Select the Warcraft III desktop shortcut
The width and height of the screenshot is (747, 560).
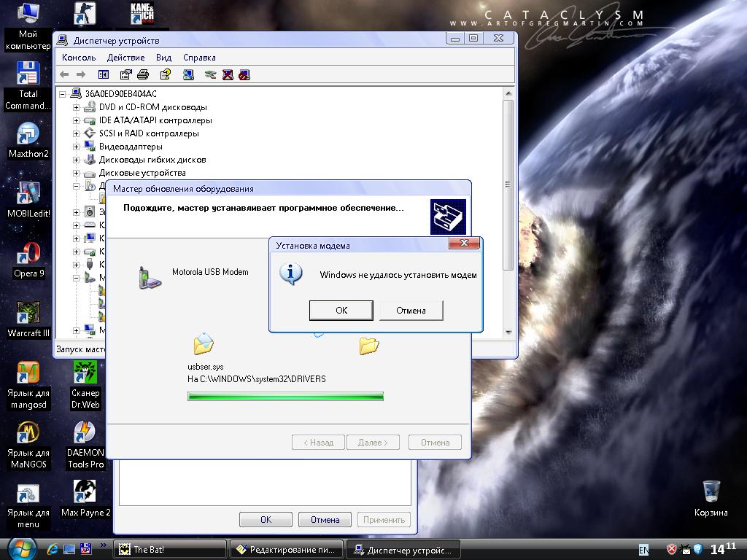pyautogui.click(x=28, y=320)
